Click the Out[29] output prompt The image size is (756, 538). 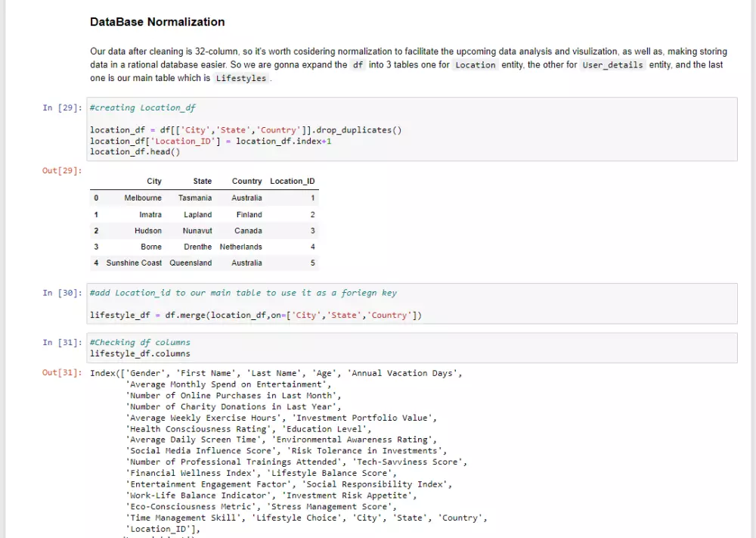coord(62,172)
